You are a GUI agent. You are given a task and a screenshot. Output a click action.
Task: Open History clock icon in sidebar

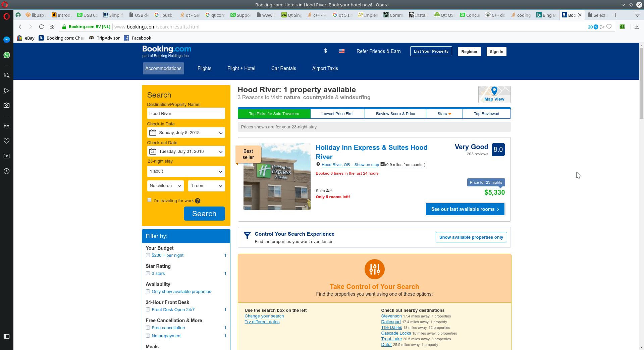6,171
